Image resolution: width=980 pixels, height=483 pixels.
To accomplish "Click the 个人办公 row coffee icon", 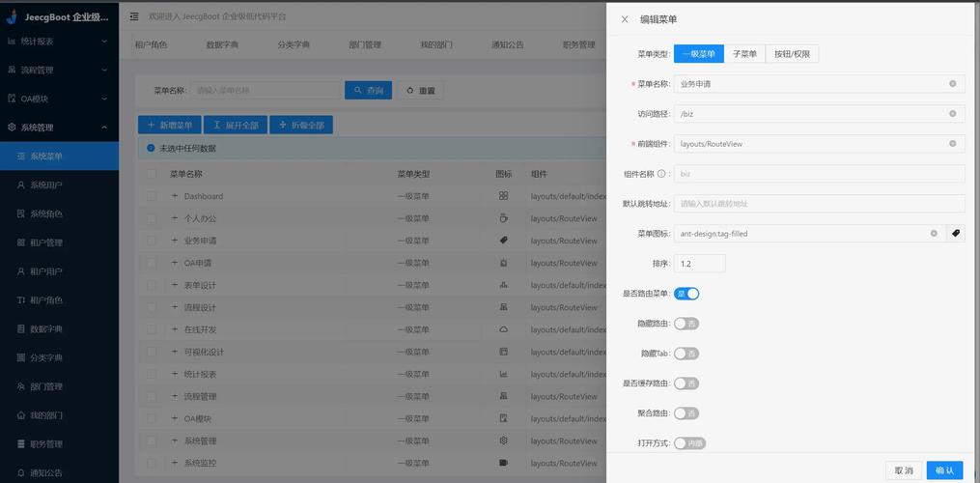I will 504,218.
